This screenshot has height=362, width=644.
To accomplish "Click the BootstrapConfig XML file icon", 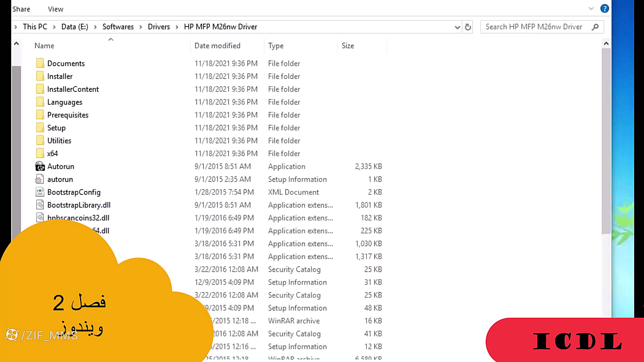I will (40, 192).
